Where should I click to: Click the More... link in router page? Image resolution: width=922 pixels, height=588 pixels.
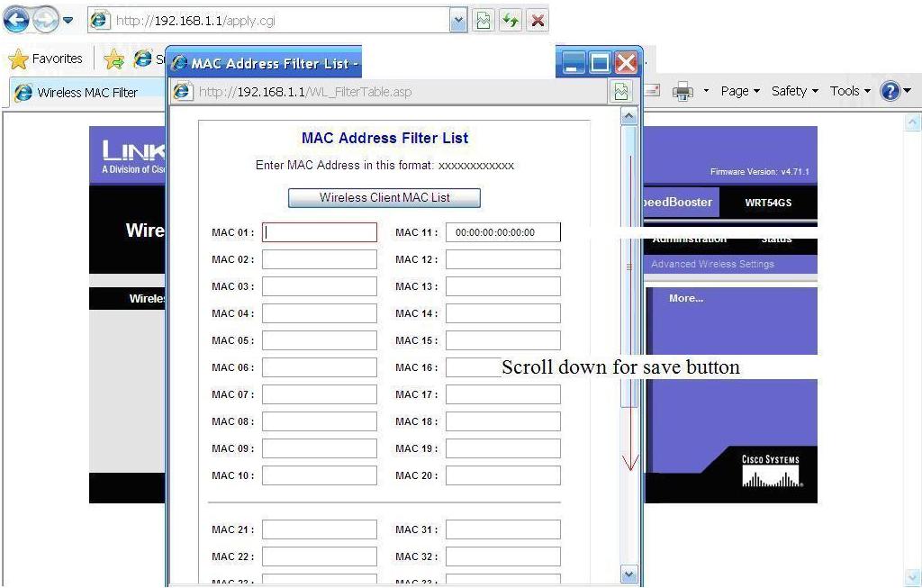tap(686, 298)
